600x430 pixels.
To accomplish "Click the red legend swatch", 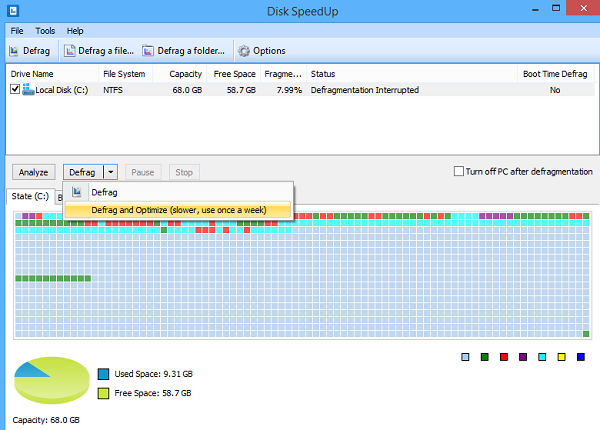I will click(504, 357).
